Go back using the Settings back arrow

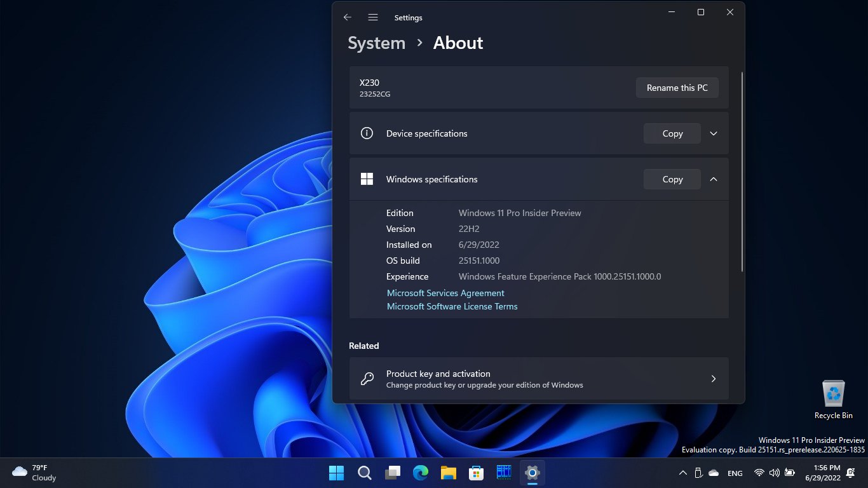(347, 18)
